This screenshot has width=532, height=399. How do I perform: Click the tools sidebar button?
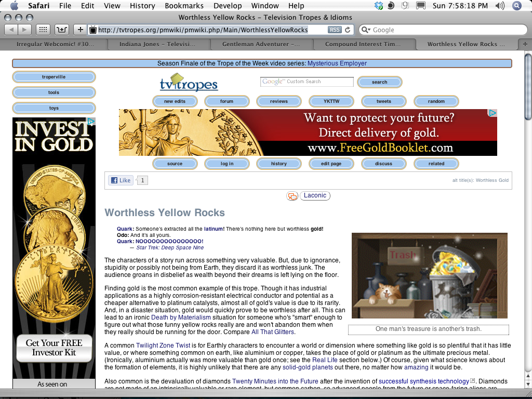54,92
